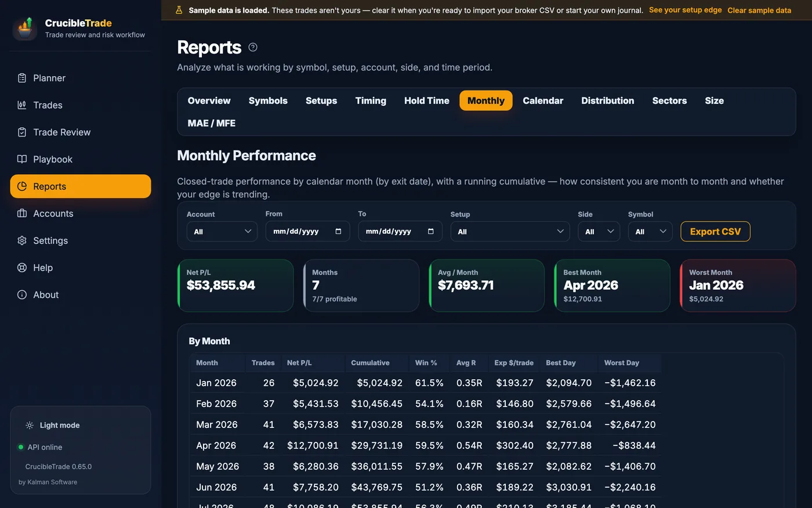Click the Accounts briefcase icon
Image resolution: width=812 pixels, height=508 pixels.
click(22, 214)
